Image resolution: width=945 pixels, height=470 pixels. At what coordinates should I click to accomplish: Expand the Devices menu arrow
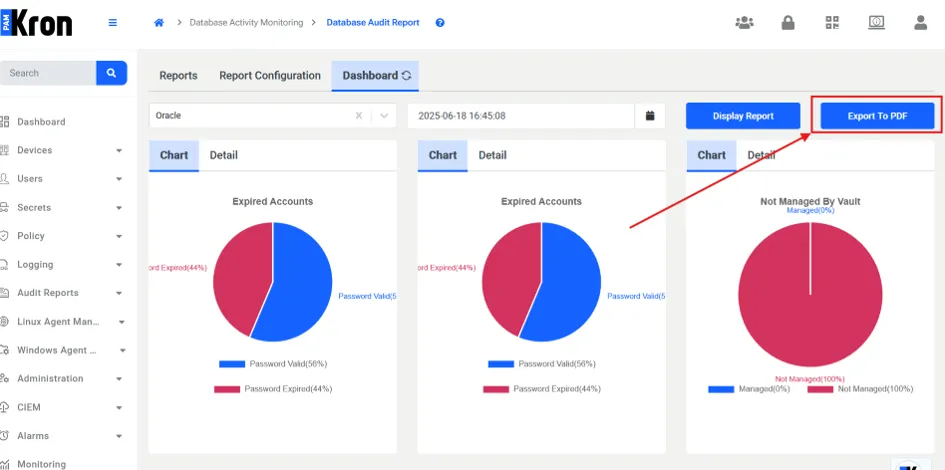[119, 151]
